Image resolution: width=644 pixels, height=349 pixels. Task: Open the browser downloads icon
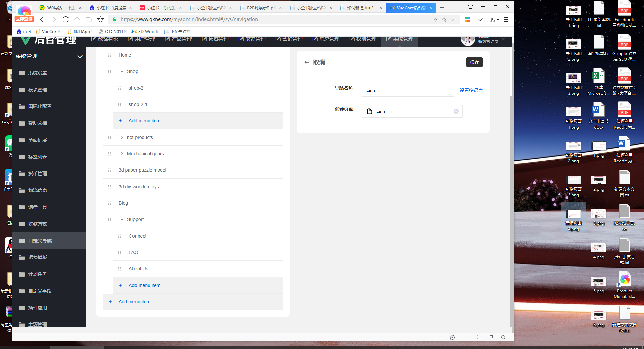[480, 19]
